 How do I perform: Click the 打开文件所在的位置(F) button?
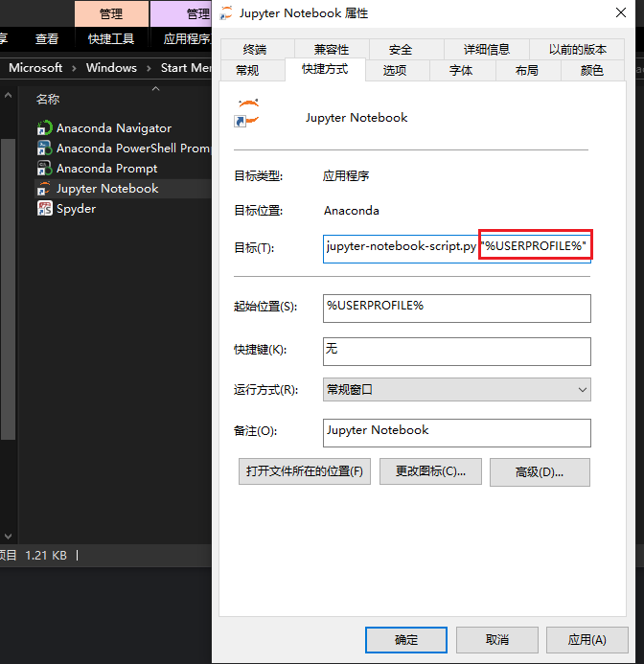(305, 471)
